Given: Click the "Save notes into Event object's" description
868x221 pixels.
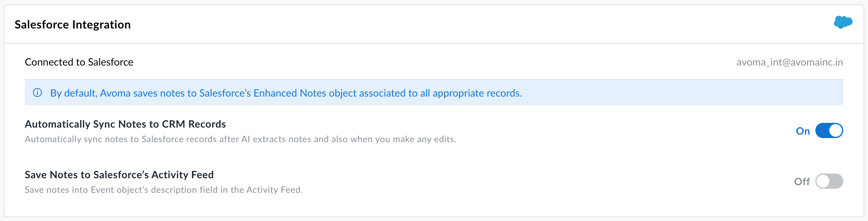Looking at the screenshot, I should tap(163, 190).
